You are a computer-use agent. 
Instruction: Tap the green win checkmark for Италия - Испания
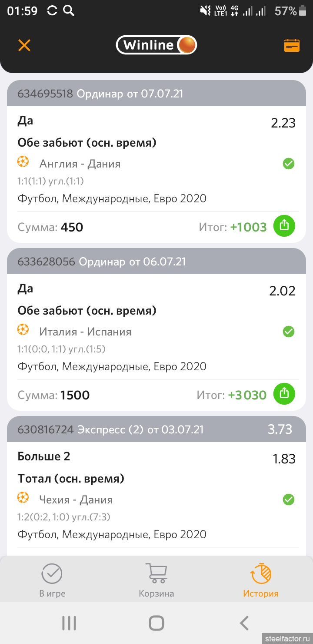pyautogui.click(x=289, y=332)
